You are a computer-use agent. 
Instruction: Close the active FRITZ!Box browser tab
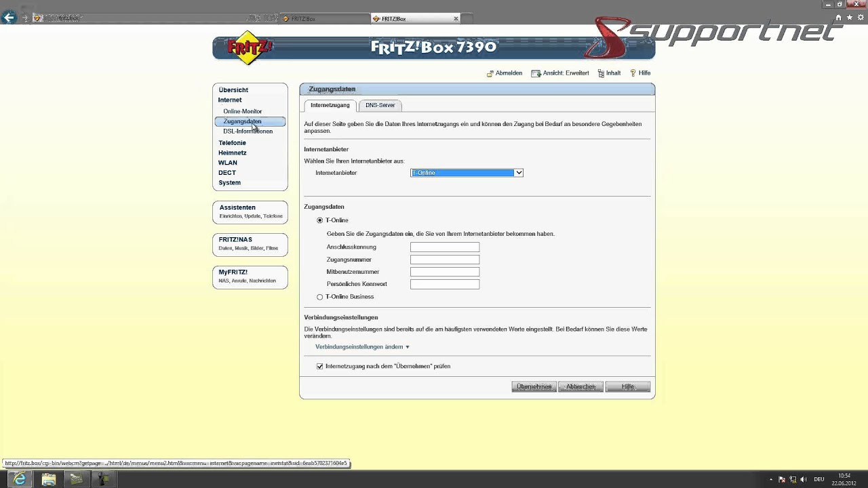(x=456, y=18)
